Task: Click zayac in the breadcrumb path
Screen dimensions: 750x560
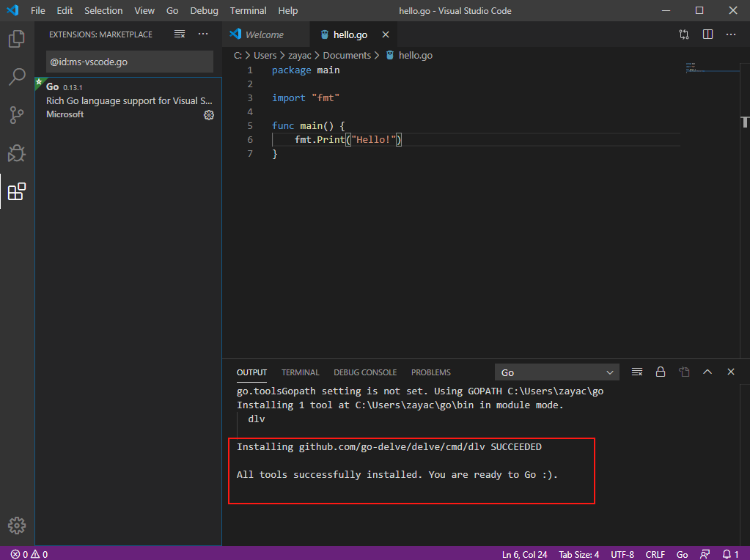Action: pos(299,56)
